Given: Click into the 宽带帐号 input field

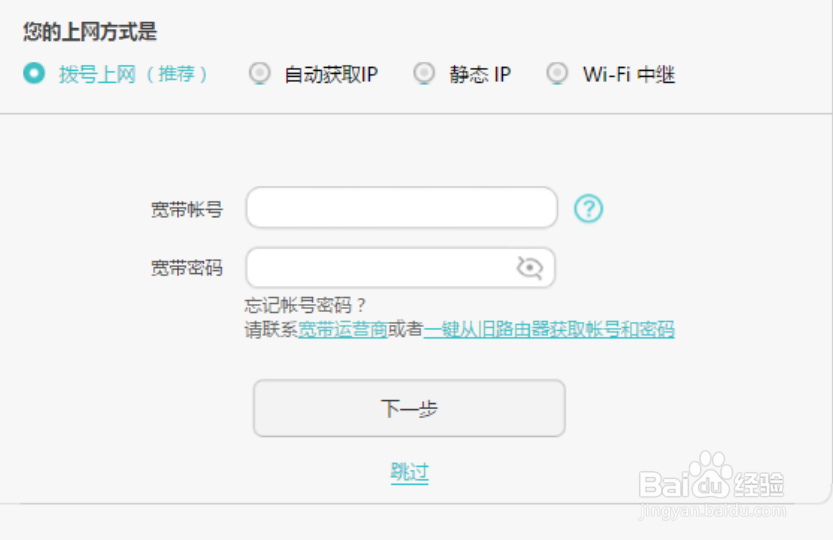Looking at the screenshot, I should point(402,207).
